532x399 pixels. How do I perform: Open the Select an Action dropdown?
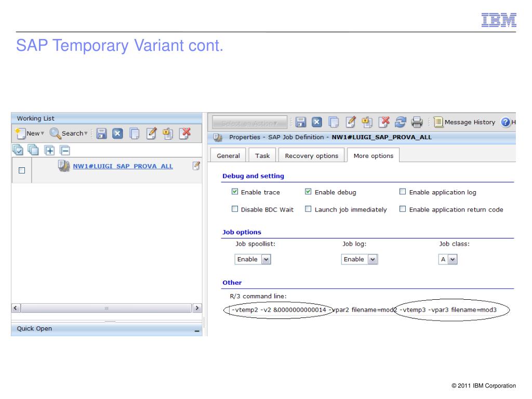point(249,123)
